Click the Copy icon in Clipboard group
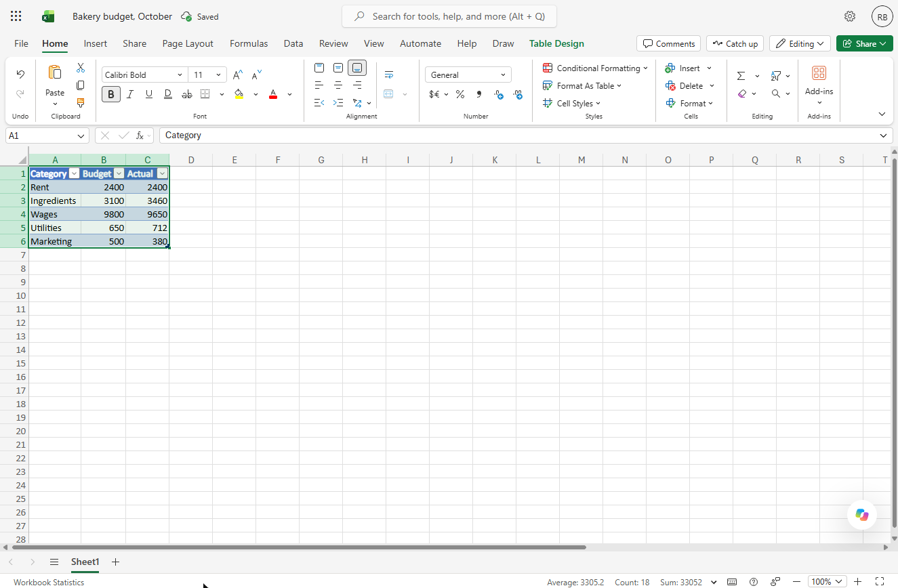Image resolution: width=898 pixels, height=588 pixels. tap(81, 85)
